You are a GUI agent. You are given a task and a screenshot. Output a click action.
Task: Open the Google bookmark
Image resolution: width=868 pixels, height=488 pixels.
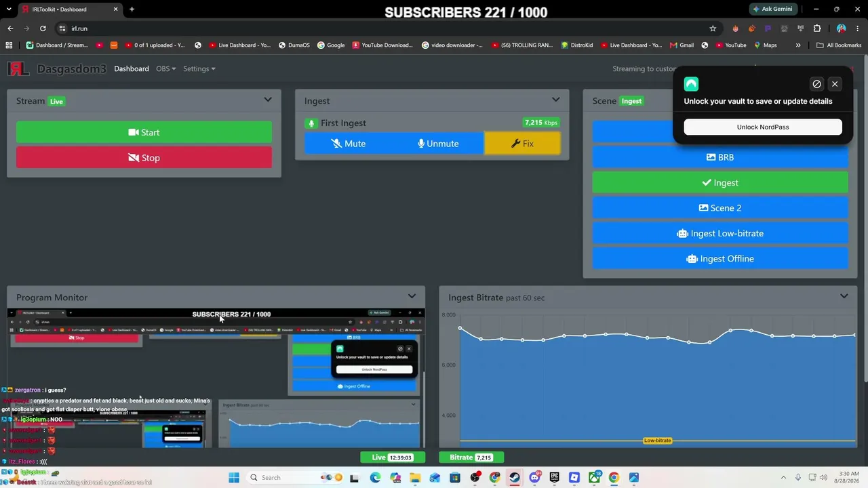331,45
